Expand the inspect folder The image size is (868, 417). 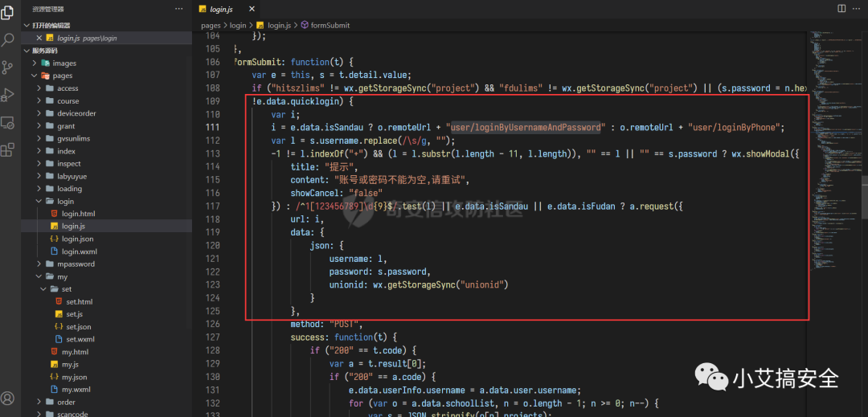click(x=68, y=163)
